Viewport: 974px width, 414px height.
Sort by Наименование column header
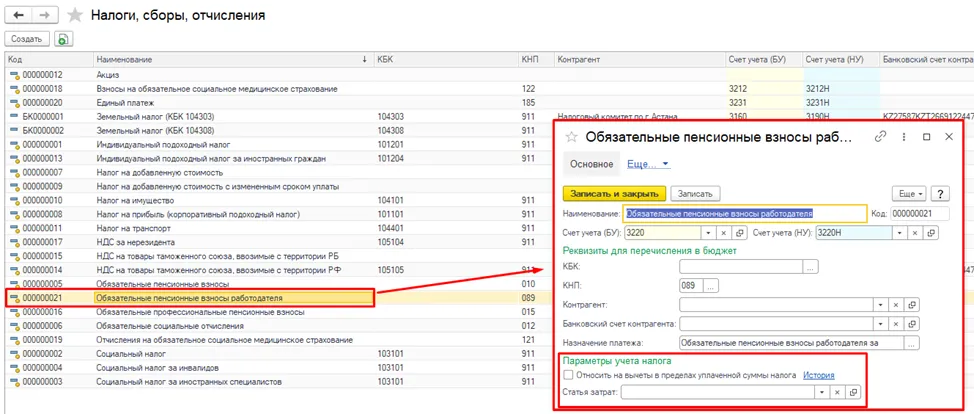click(x=232, y=59)
